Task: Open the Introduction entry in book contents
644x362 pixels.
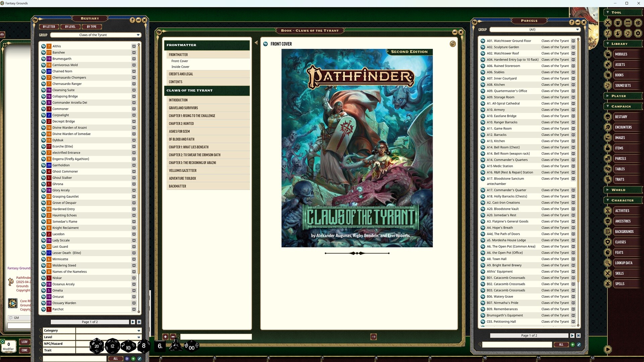Action: point(178,100)
